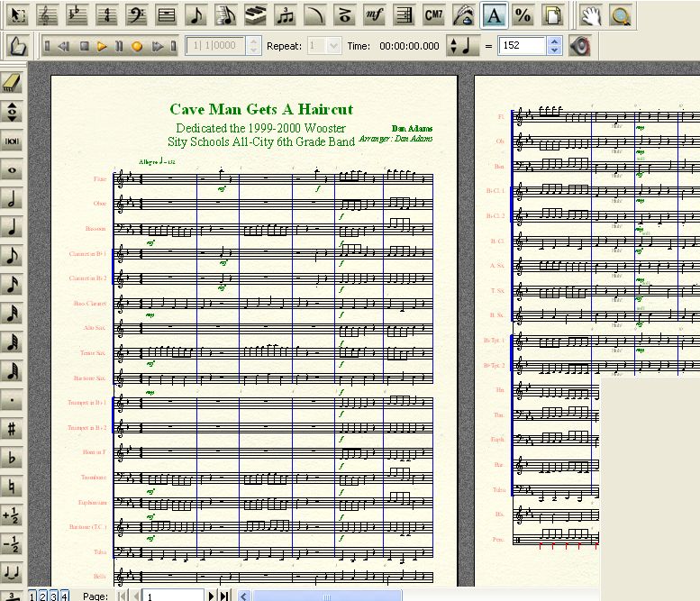Start playback with the play button

click(102, 46)
